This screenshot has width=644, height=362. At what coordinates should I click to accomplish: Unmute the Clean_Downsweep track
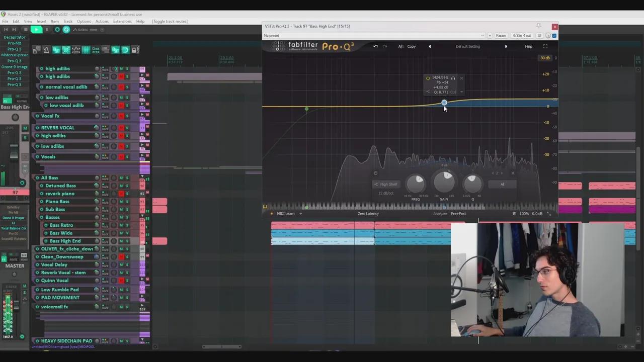click(x=121, y=257)
